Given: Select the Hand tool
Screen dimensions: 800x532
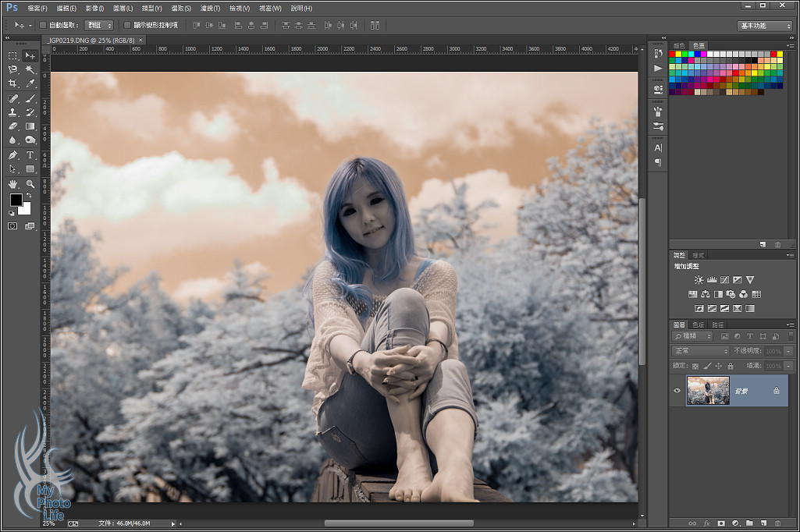Looking at the screenshot, I should coord(13,184).
